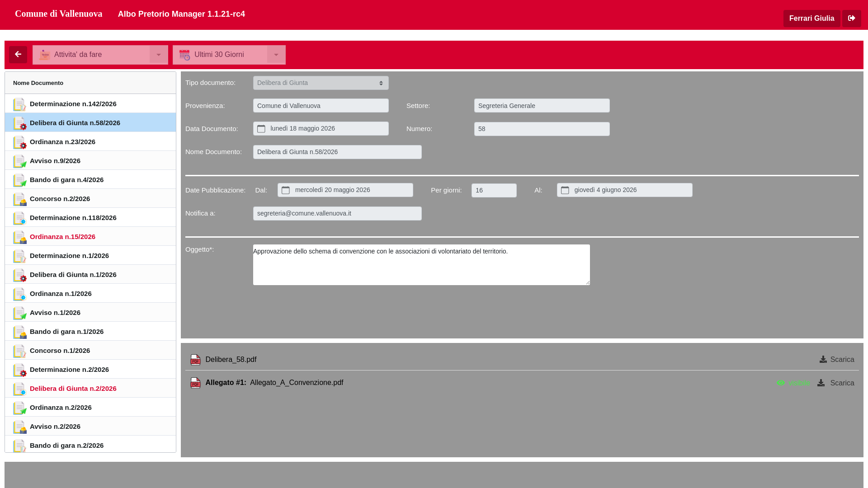Click into the Oggetto text area

coord(421,265)
